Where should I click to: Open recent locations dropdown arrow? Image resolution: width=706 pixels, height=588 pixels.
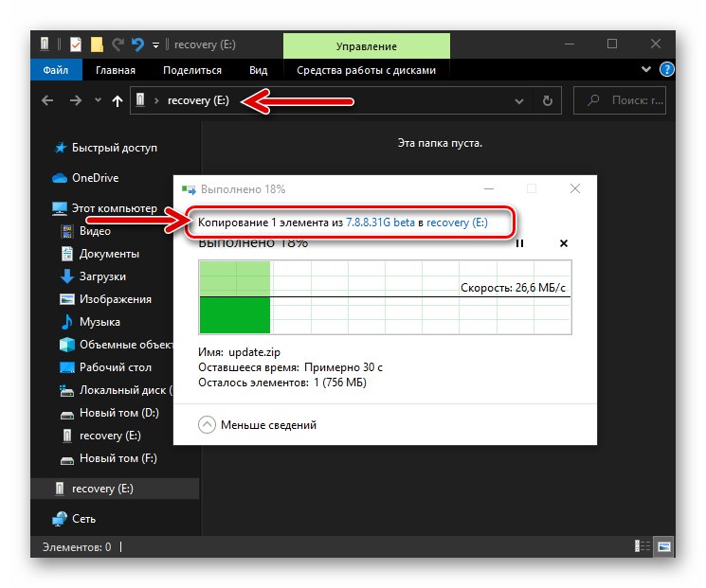click(x=98, y=100)
